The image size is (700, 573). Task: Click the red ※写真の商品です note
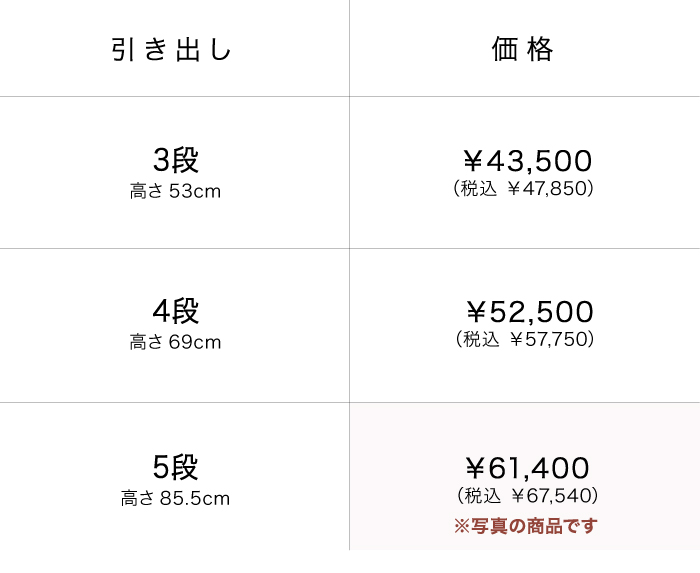pos(525,526)
